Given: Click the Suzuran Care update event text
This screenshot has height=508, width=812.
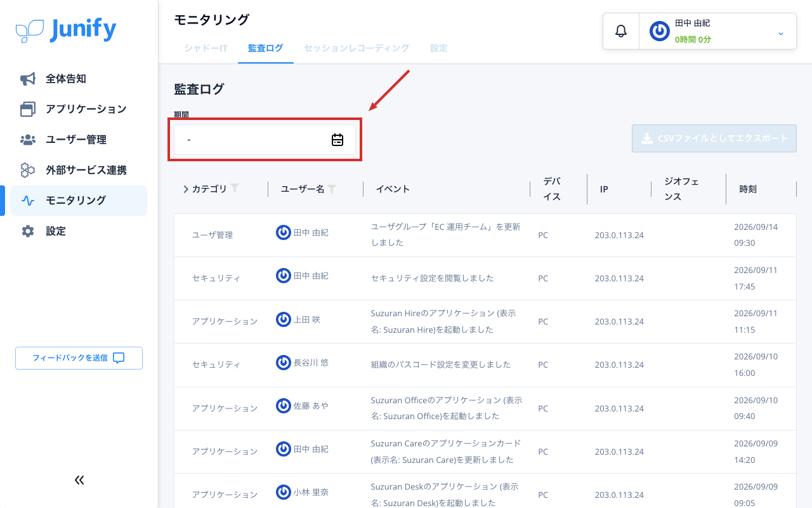Looking at the screenshot, I should pos(446,451).
